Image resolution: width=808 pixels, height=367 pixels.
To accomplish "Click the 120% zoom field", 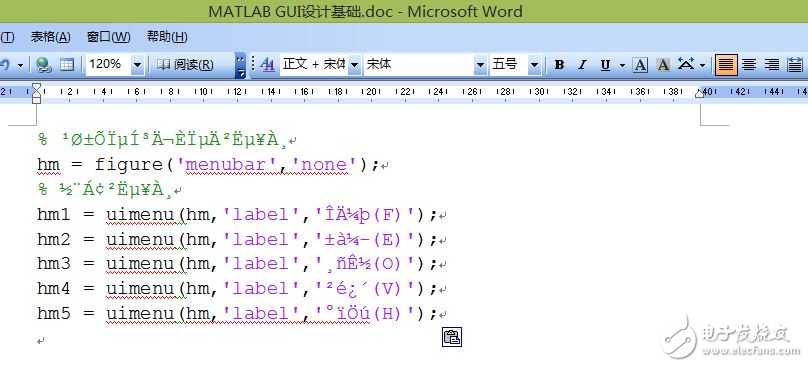I will click(108, 65).
